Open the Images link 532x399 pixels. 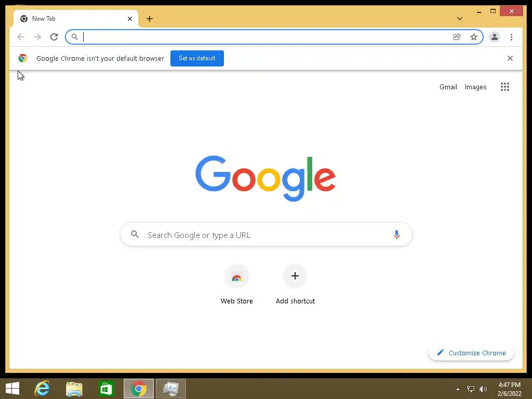pyautogui.click(x=475, y=87)
